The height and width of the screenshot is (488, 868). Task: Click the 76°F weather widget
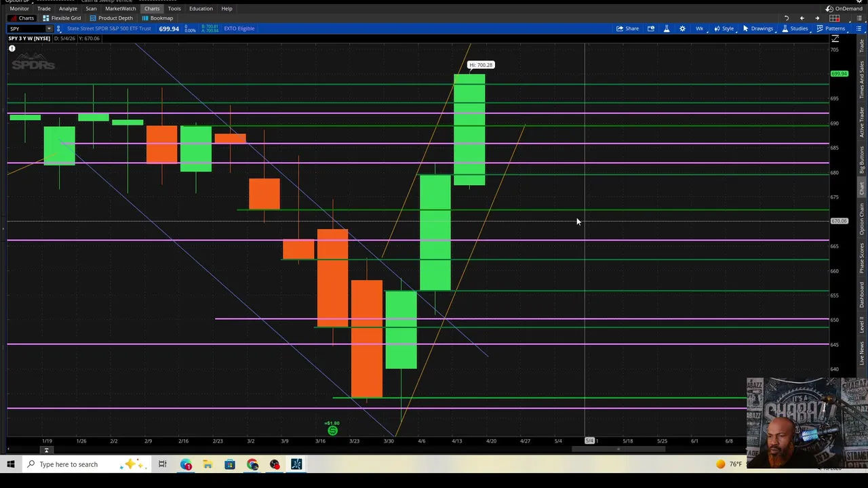[729, 464]
